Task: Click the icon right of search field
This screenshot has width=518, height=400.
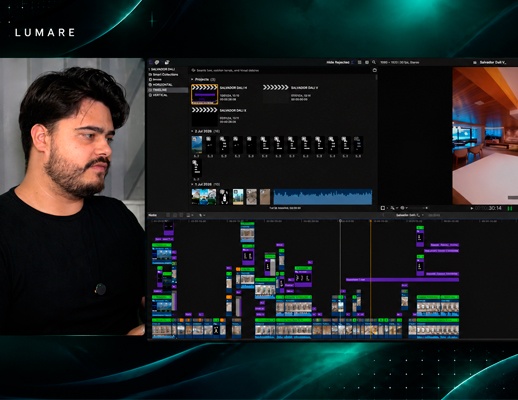Action: pyautogui.click(x=374, y=70)
